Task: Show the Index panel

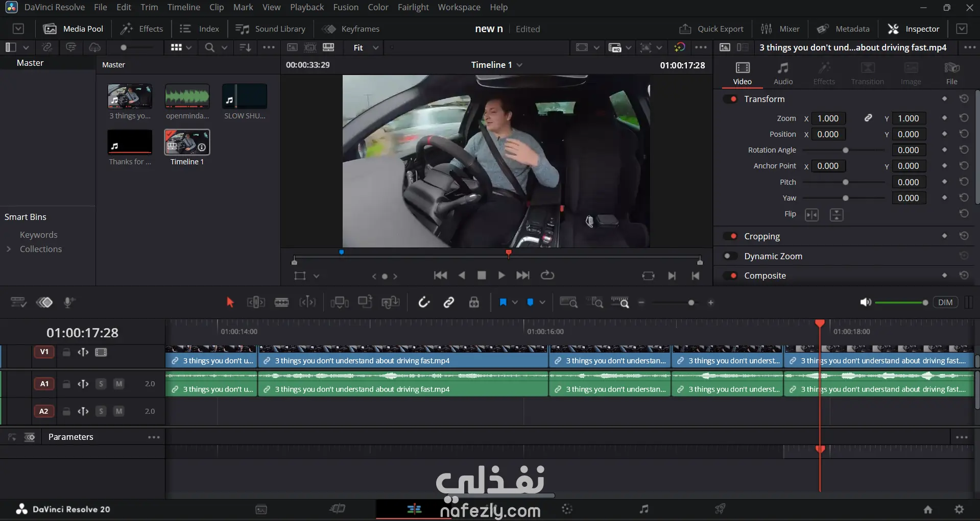Action: pyautogui.click(x=199, y=29)
